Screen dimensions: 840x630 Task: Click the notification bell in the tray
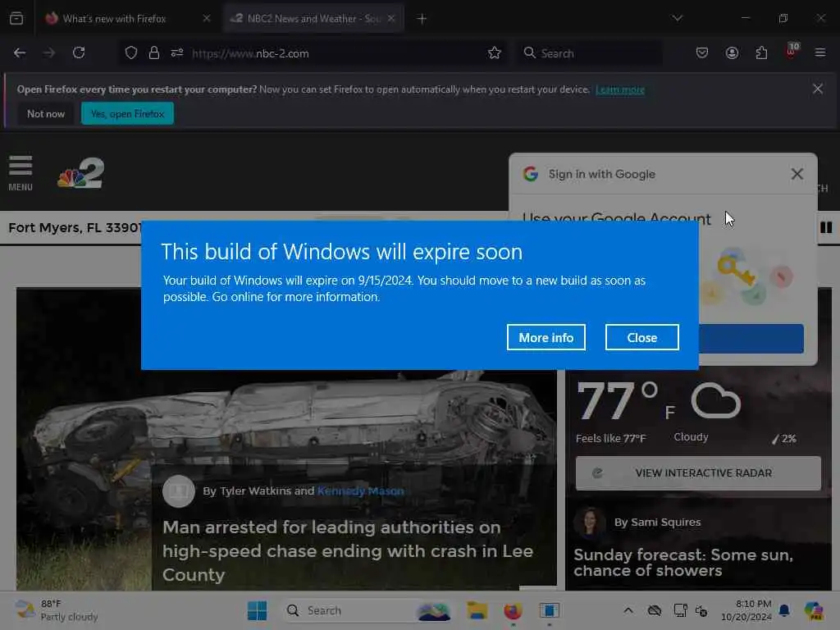(x=784, y=610)
